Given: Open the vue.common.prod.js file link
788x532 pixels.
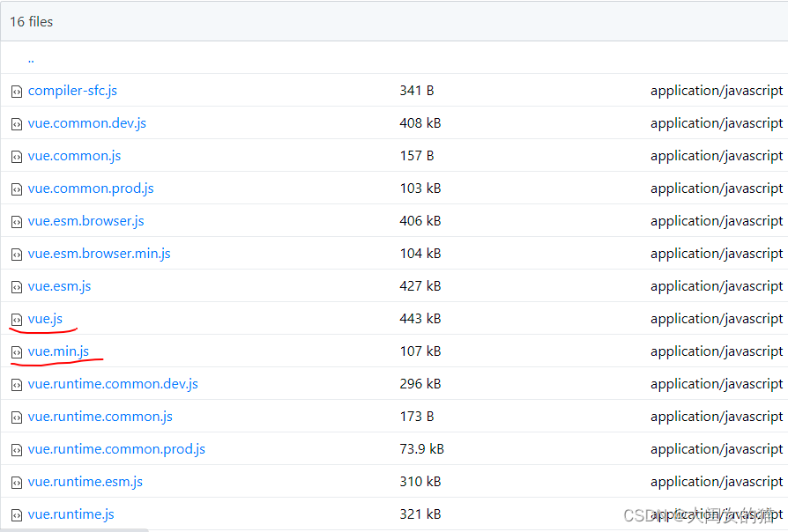Looking at the screenshot, I should pyautogui.click(x=91, y=188).
